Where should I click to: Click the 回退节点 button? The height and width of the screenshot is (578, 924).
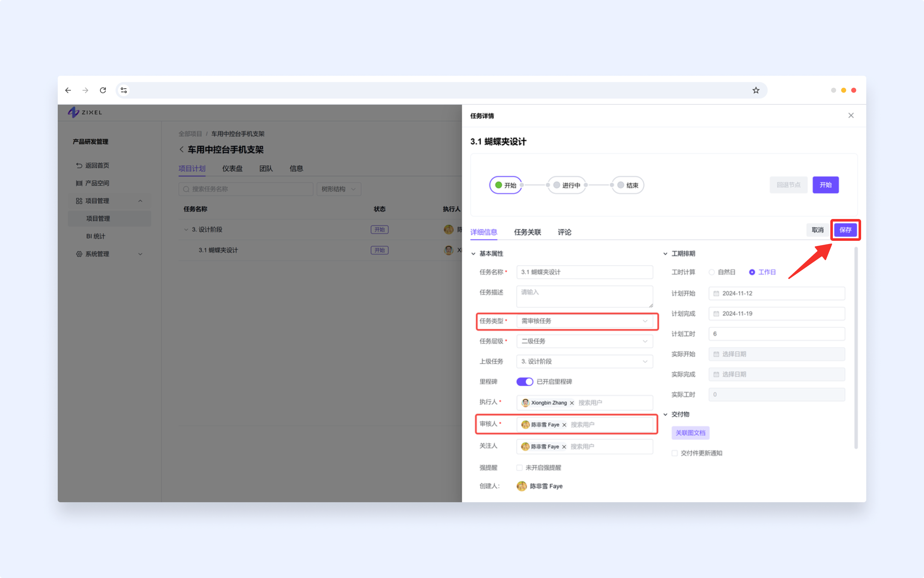(789, 185)
